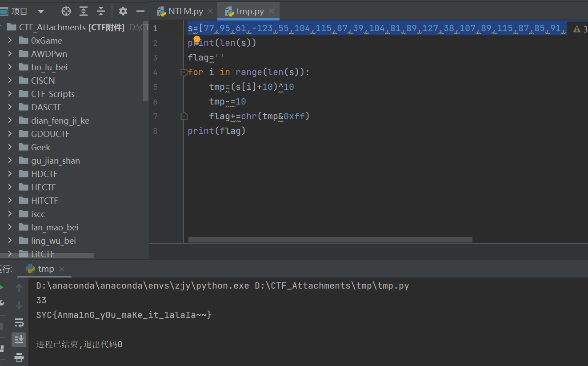Image resolution: width=588 pixels, height=366 pixels.
Task: Click the expand all icon in project toolbar
Action: [x=84, y=11]
